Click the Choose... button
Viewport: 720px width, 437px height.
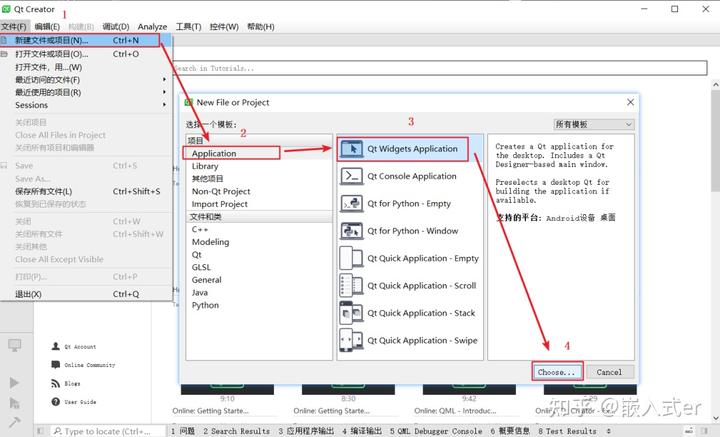point(557,372)
